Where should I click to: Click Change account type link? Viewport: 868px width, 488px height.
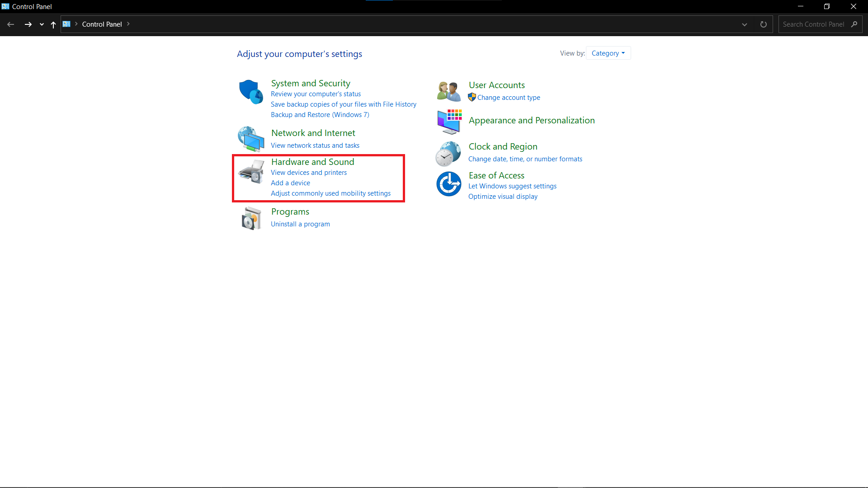pos(509,98)
